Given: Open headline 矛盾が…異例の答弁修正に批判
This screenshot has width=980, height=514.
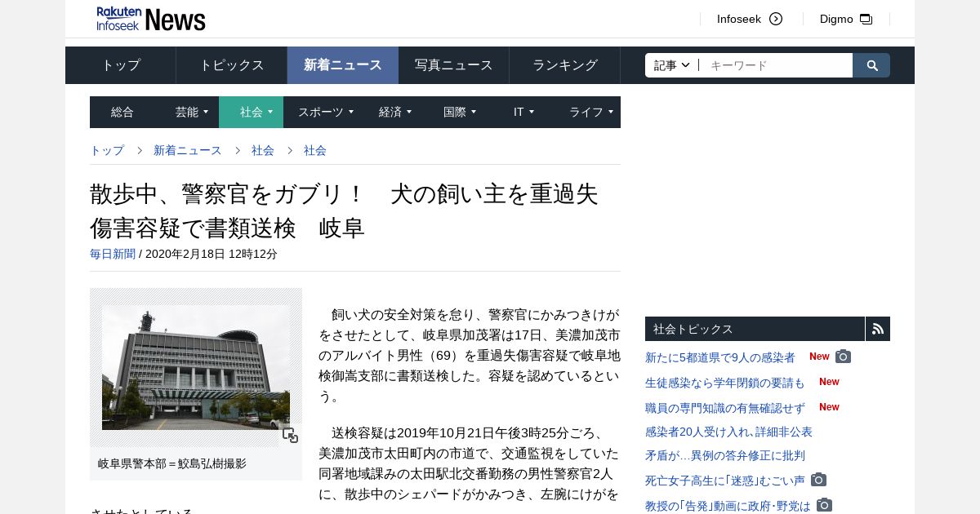Looking at the screenshot, I should click(x=725, y=455).
